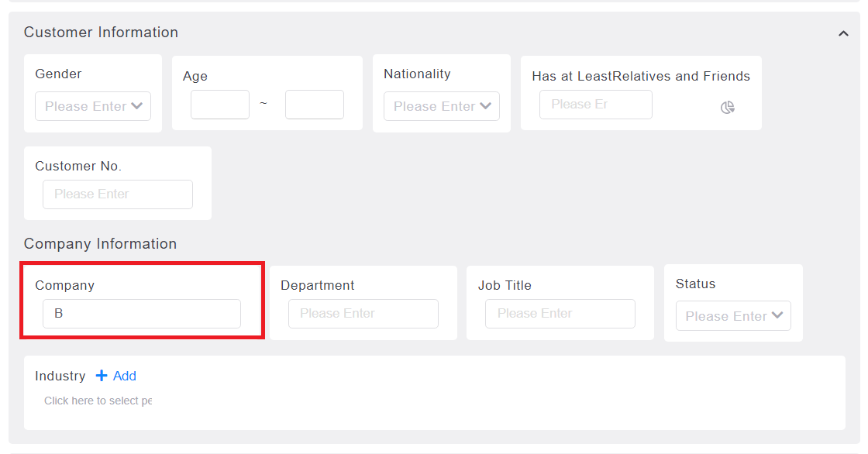Click the Add link for Industry
Viewport: 868px width, 454px height.
click(125, 376)
